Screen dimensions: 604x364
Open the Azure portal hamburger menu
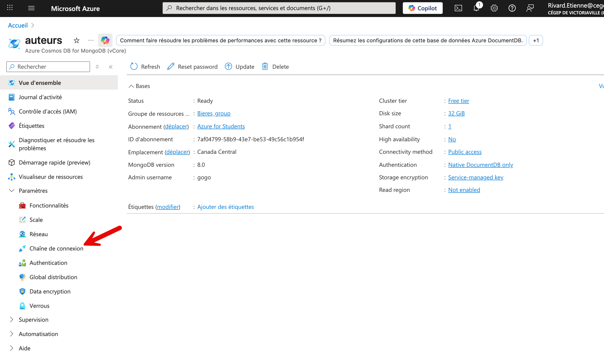pos(31,8)
